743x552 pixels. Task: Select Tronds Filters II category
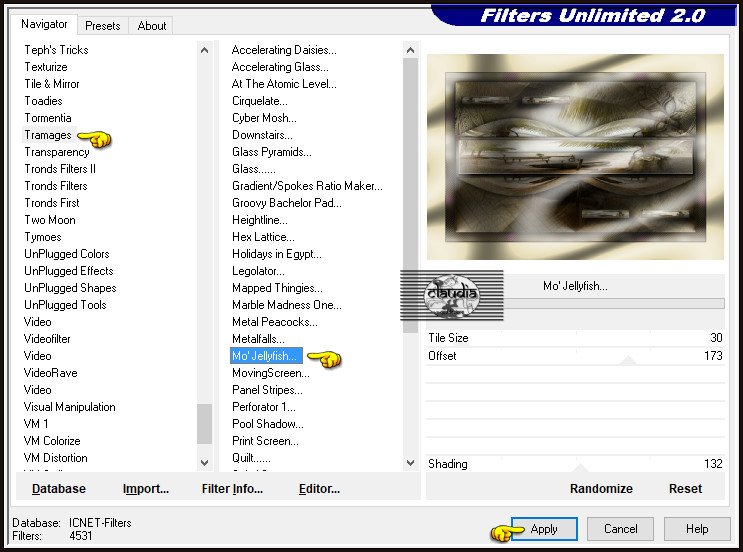[60, 169]
